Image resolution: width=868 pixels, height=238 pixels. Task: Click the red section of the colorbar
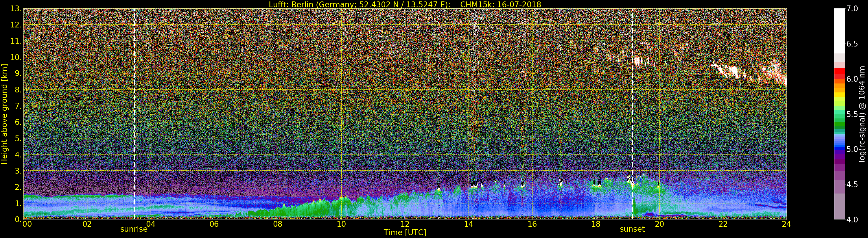[x=839, y=73]
